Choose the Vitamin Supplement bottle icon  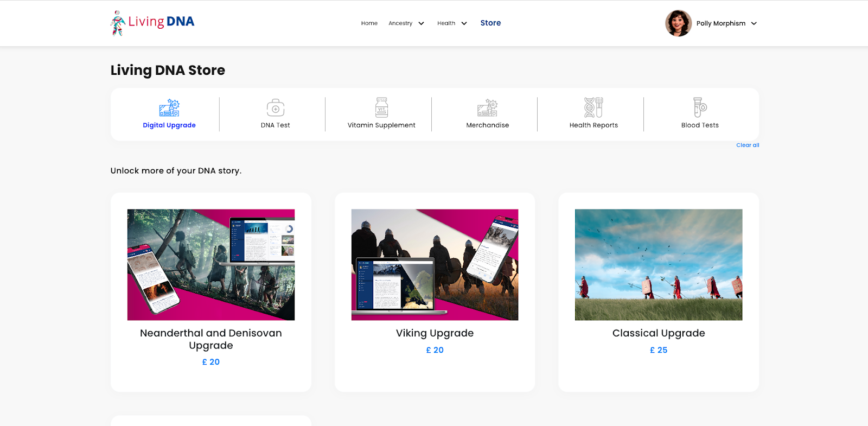(382, 107)
